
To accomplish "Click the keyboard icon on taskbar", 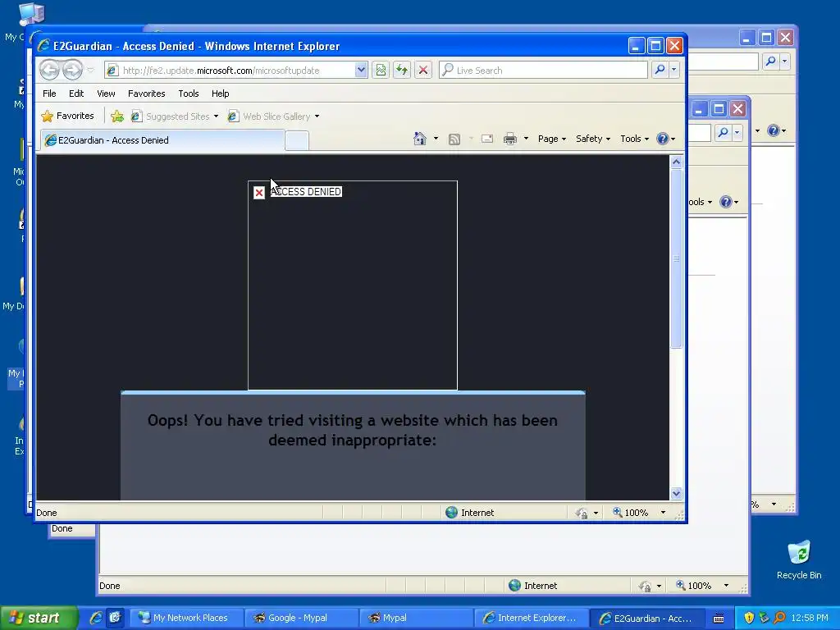I will [x=719, y=619].
